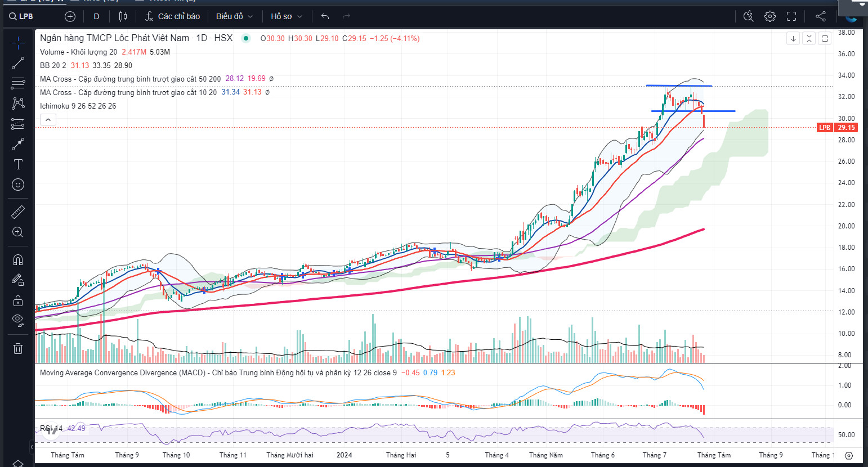Select MA Cross 10 20 indicator legend
868x467 pixels.
click(128, 92)
